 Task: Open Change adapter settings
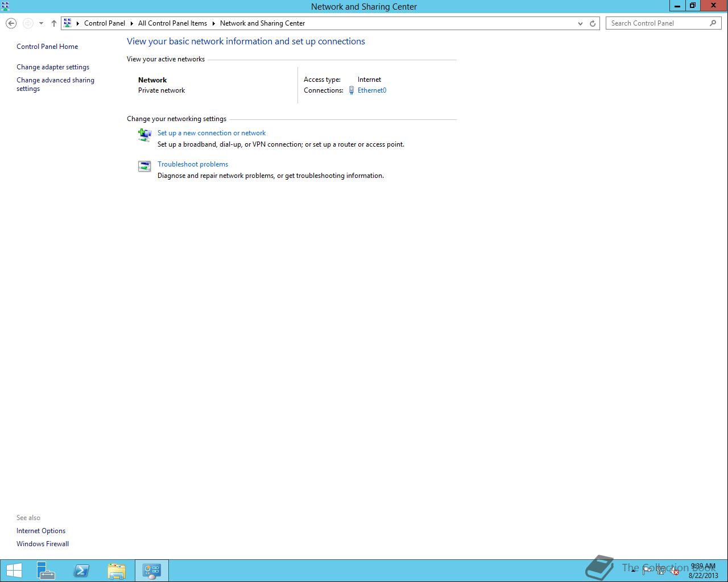coord(53,67)
